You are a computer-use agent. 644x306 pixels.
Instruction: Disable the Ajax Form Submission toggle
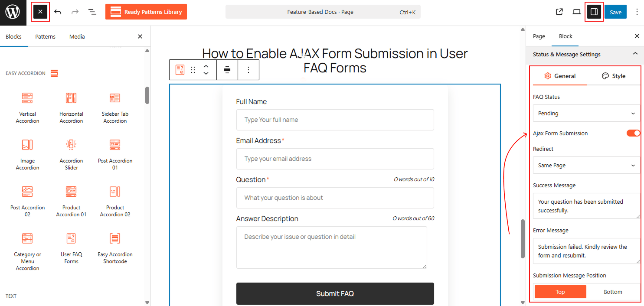click(633, 133)
